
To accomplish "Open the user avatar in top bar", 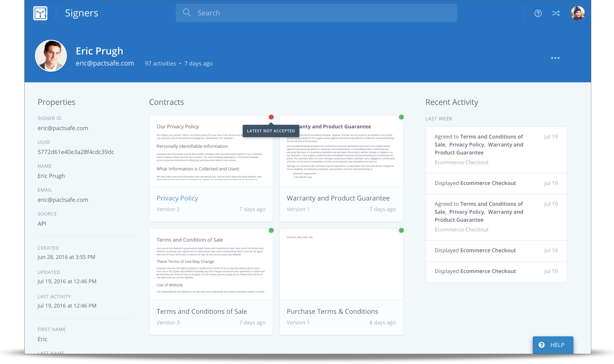I will [577, 13].
